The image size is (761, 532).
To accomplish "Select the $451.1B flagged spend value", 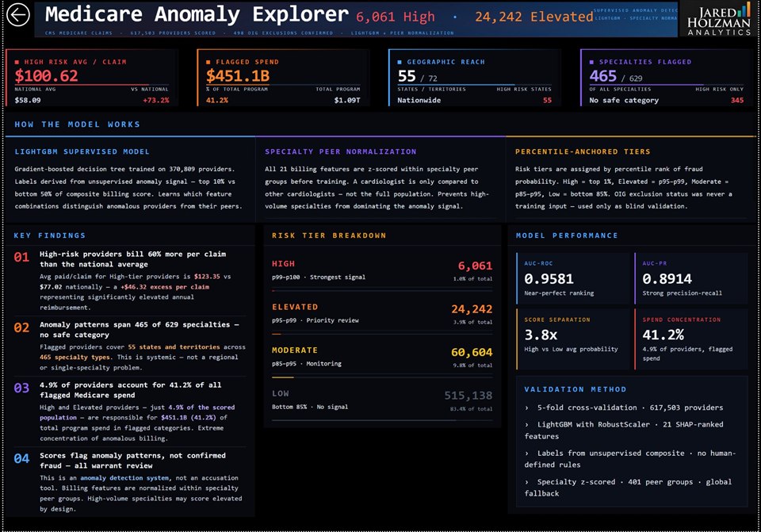I will 238,76.
